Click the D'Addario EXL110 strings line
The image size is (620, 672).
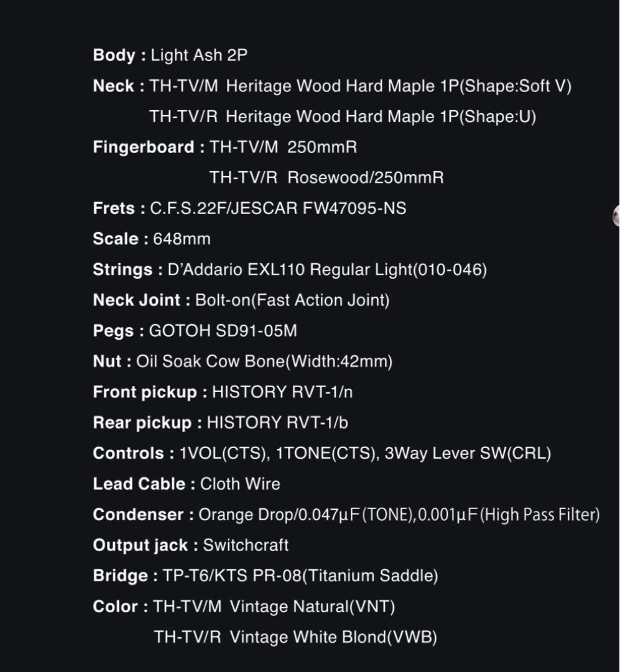click(289, 270)
